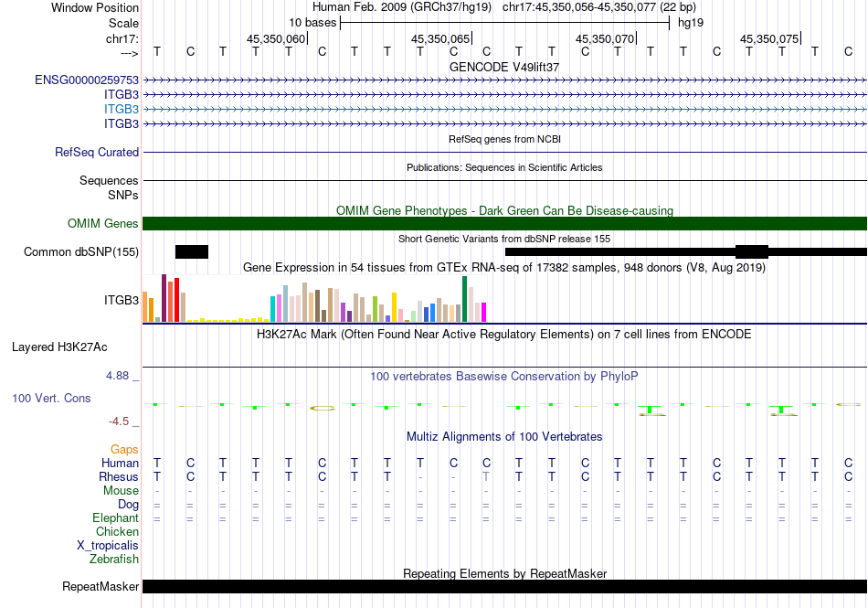Click the Mouse species label
Viewport: 868px width, 608px height.
(x=121, y=491)
